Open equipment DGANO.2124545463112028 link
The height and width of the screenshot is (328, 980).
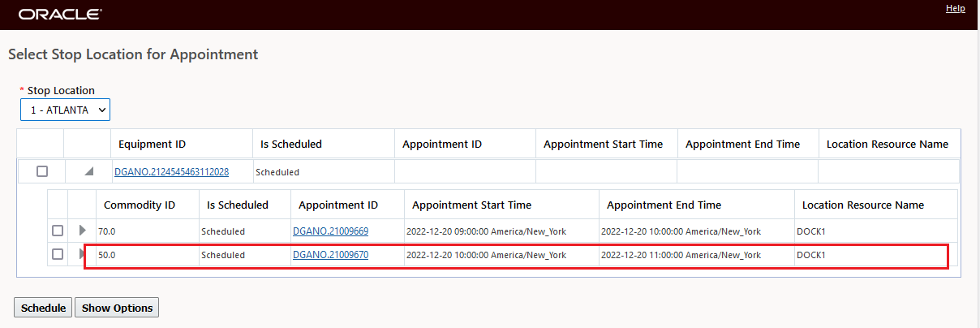click(x=171, y=172)
